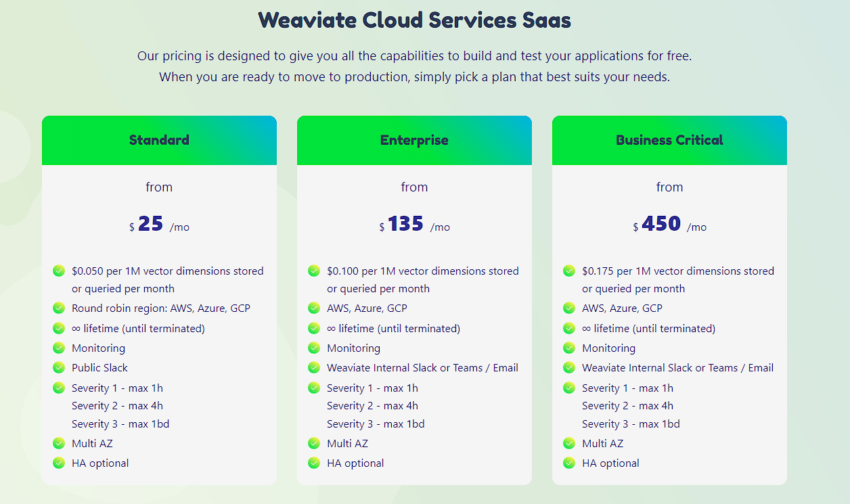
Task: Click the $135 /mo Enterprise price
Action: click(x=414, y=224)
